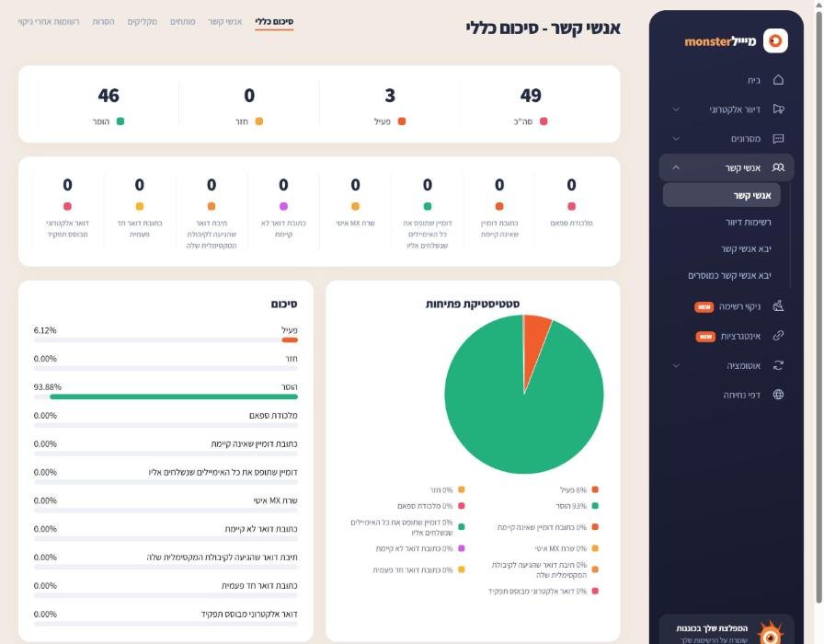Image resolution: width=824 pixels, height=644 pixels.
Task: Click the green dot beside הוסר stat
Action: (x=120, y=121)
